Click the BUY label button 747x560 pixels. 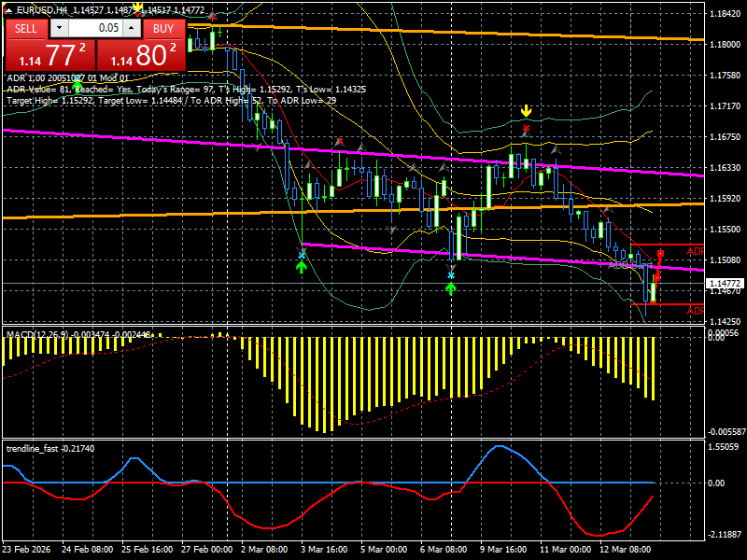pos(163,29)
